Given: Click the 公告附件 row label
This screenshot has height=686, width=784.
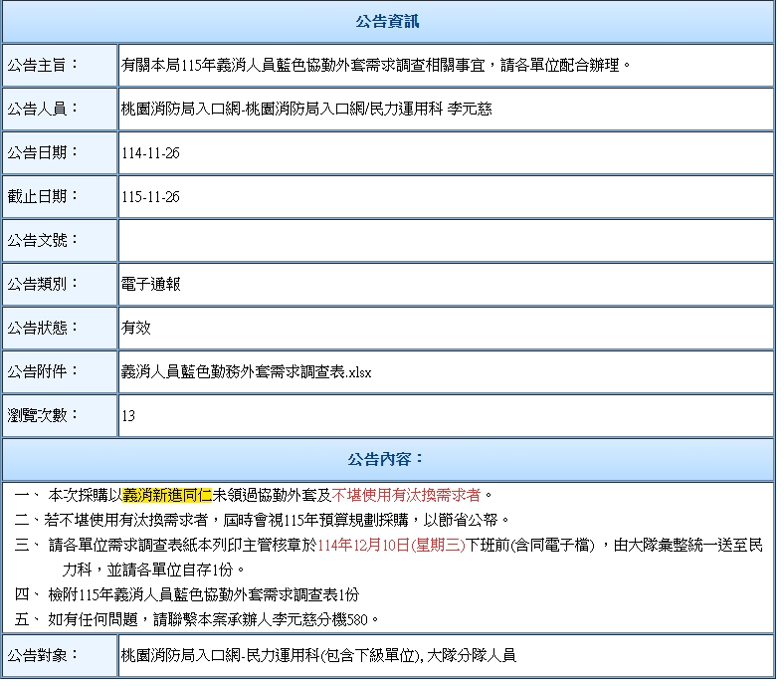Looking at the screenshot, I should 43,371.
